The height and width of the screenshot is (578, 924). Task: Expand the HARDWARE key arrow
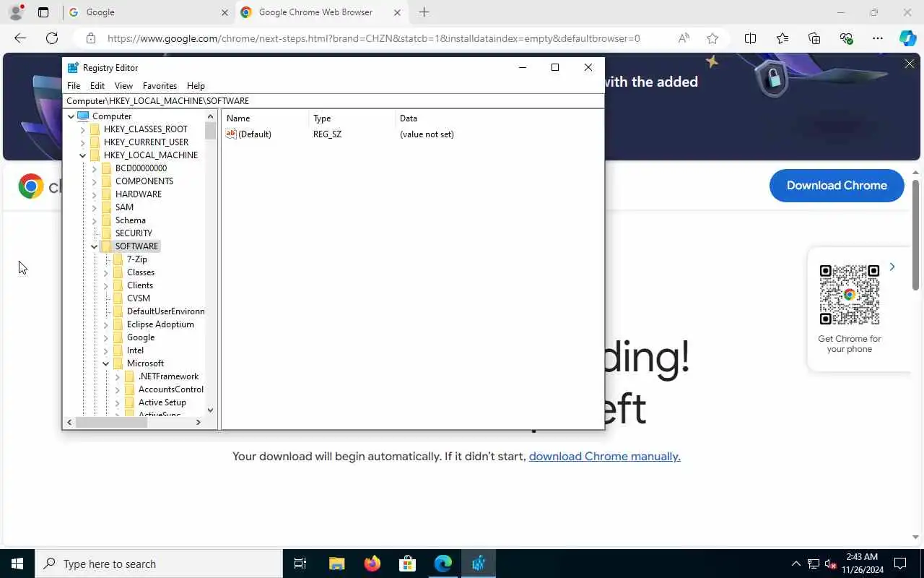coord(94,194)
